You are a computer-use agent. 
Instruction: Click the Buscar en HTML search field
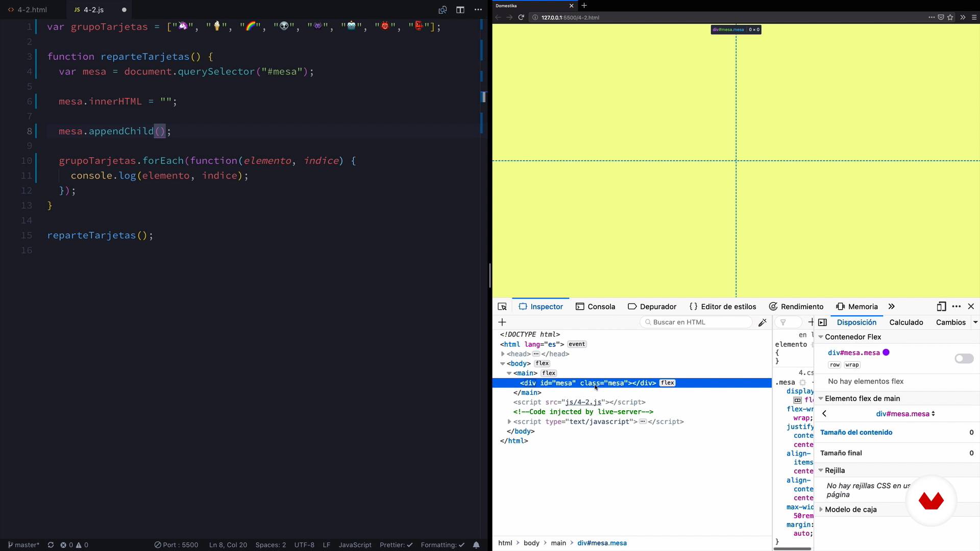696,322
